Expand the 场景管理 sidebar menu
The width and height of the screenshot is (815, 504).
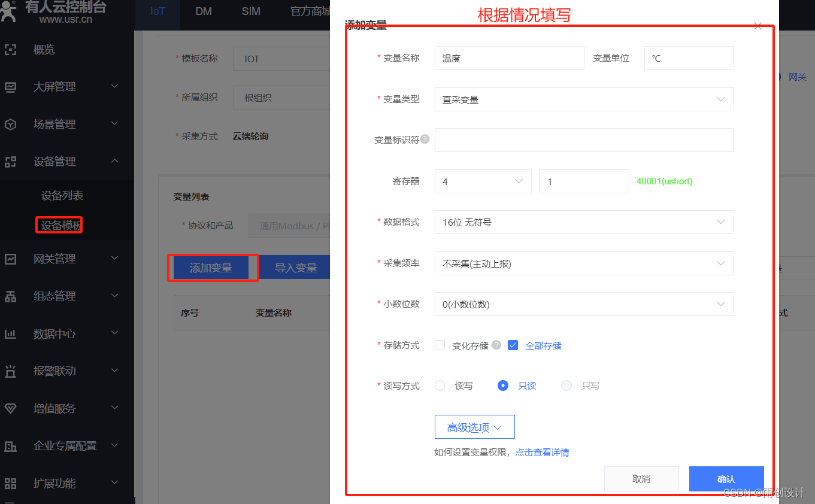(115, 124)
